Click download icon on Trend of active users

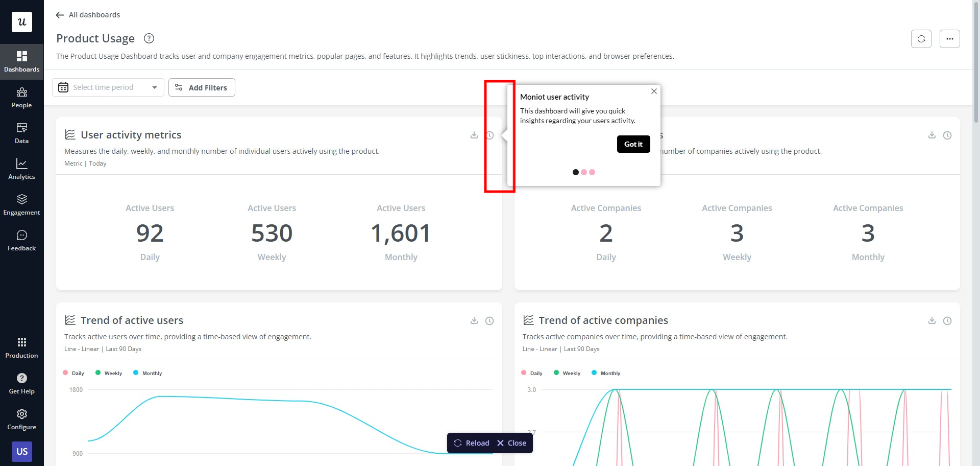pyautogui.click(x=474, y=321)
